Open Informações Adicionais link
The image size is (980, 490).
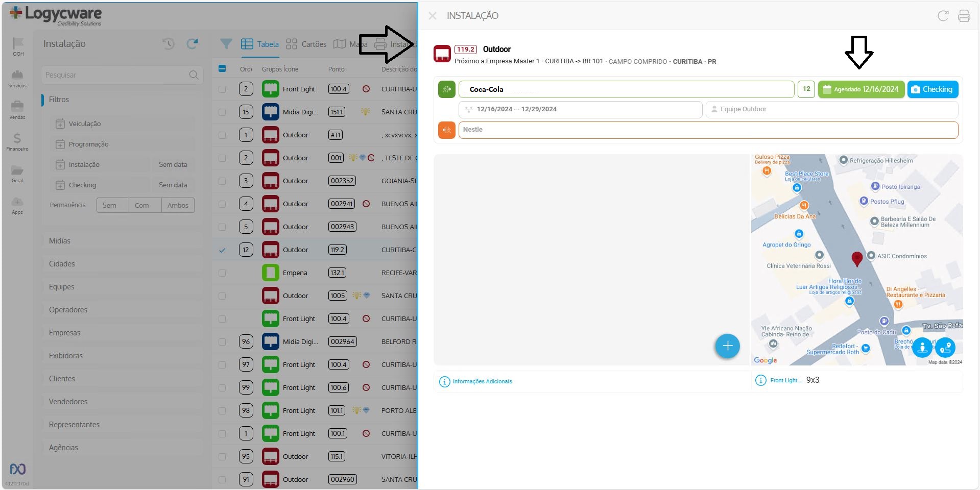482,382
